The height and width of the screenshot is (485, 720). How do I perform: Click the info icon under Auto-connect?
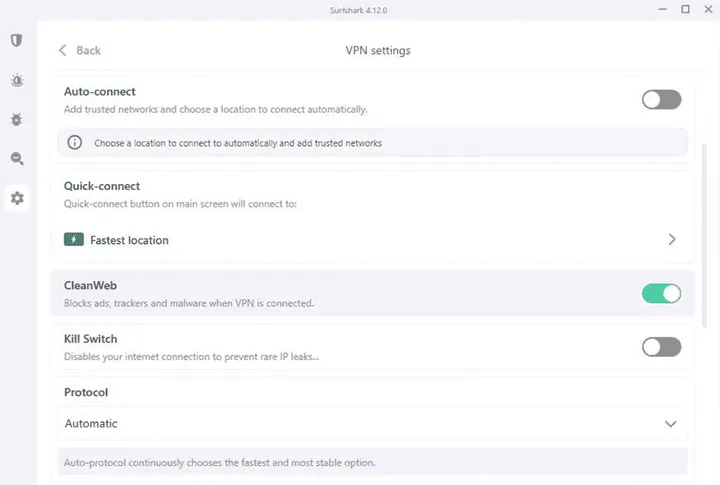click(x=74, y=143)
